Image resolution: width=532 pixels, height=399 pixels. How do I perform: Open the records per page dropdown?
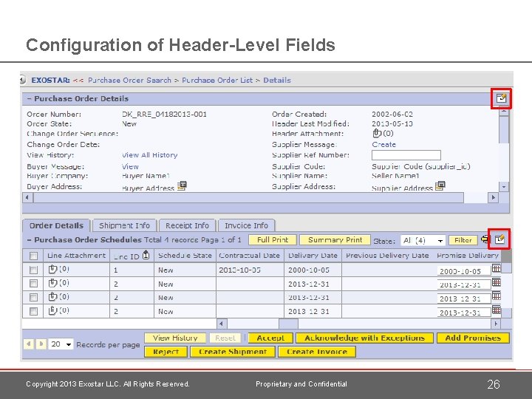(x=61, y=344)
